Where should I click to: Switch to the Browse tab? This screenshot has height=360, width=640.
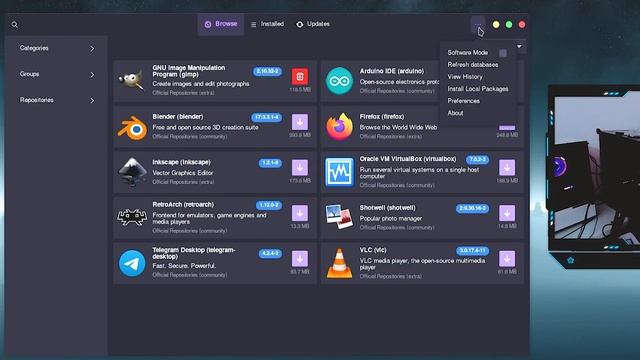click(221, 24)
